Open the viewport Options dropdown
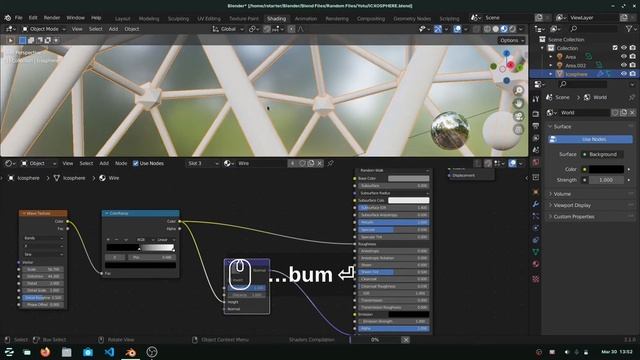640x360 pixels. tap(511, 40)
